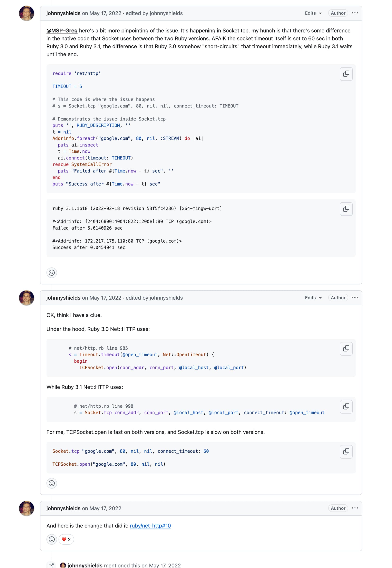Copy the net/http.rb line 985 snippet
The image size is (392, 568).
click(x=346, y=349)
